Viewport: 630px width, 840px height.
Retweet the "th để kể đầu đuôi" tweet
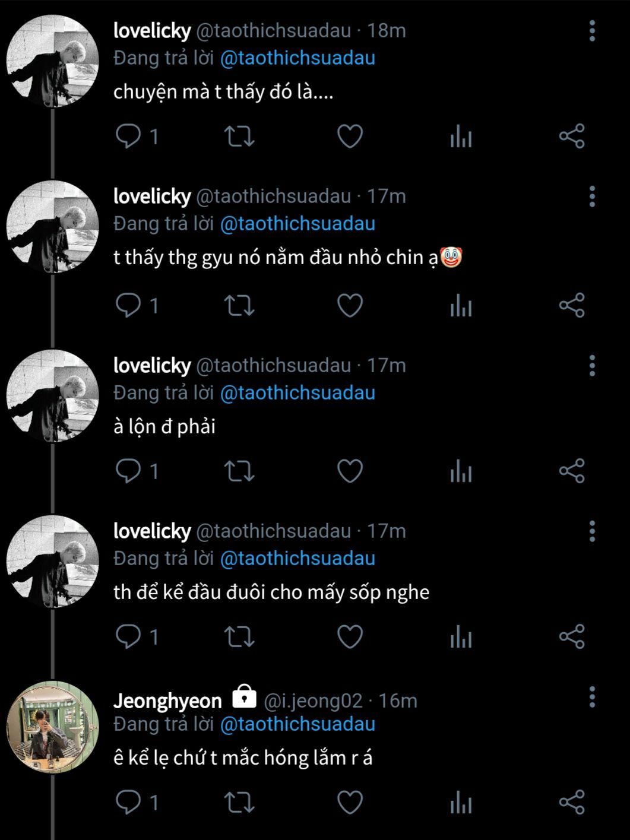click(x=239, y=637)
